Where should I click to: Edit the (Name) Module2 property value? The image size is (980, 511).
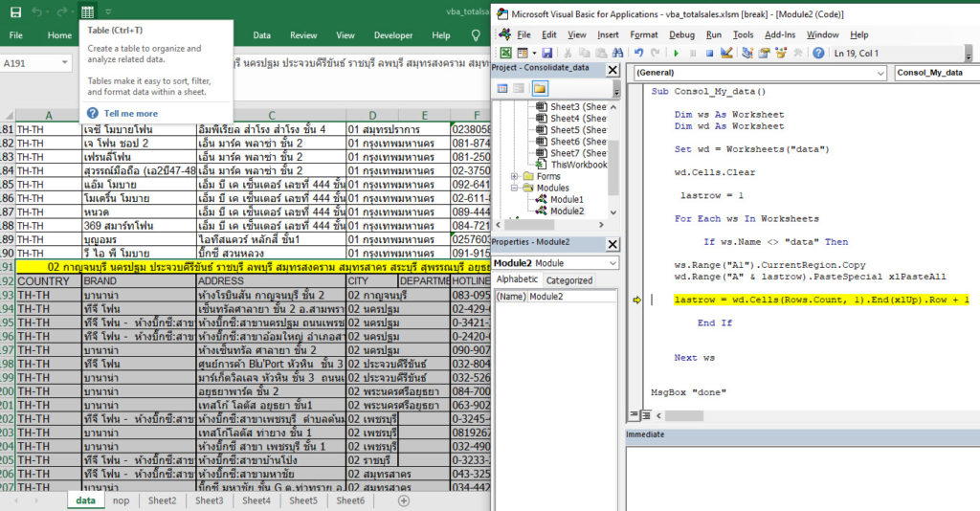572,296
